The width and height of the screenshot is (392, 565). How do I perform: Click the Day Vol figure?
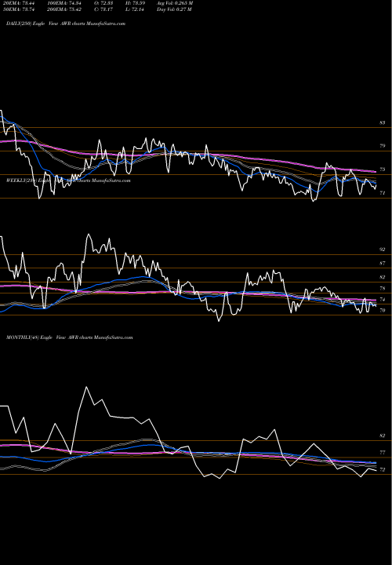(174, 9)
